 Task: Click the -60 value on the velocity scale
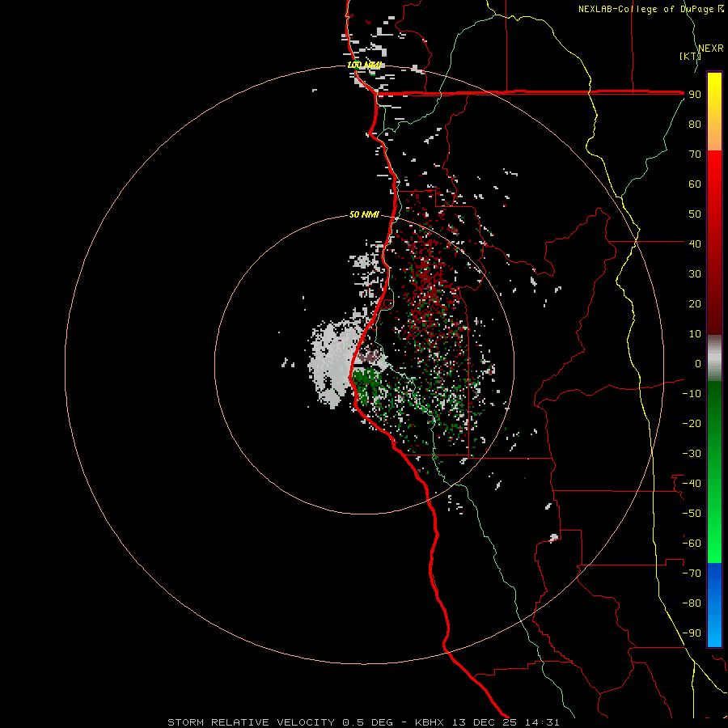[692, 544]
